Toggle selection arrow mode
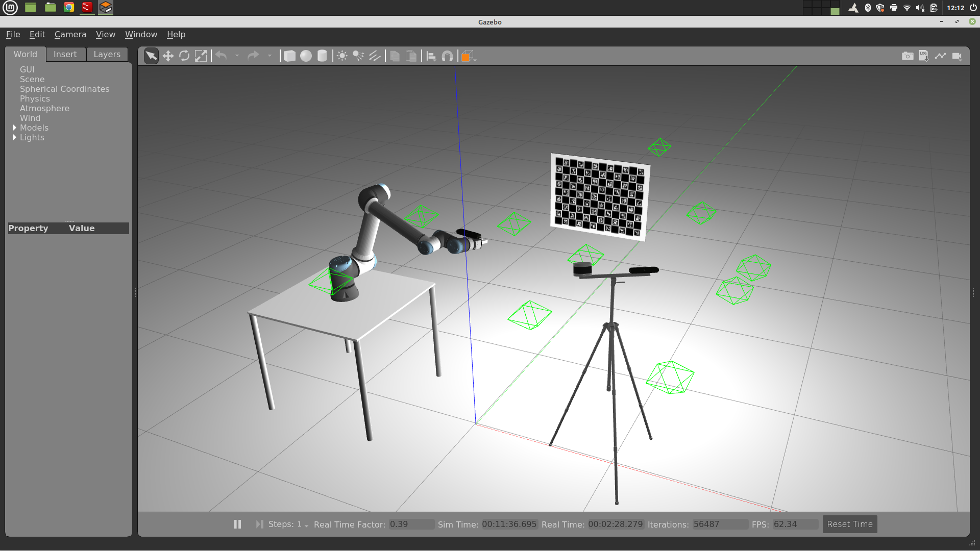Image resolution: width=980 pixels, height=551 pixels. tap(151, 56)
